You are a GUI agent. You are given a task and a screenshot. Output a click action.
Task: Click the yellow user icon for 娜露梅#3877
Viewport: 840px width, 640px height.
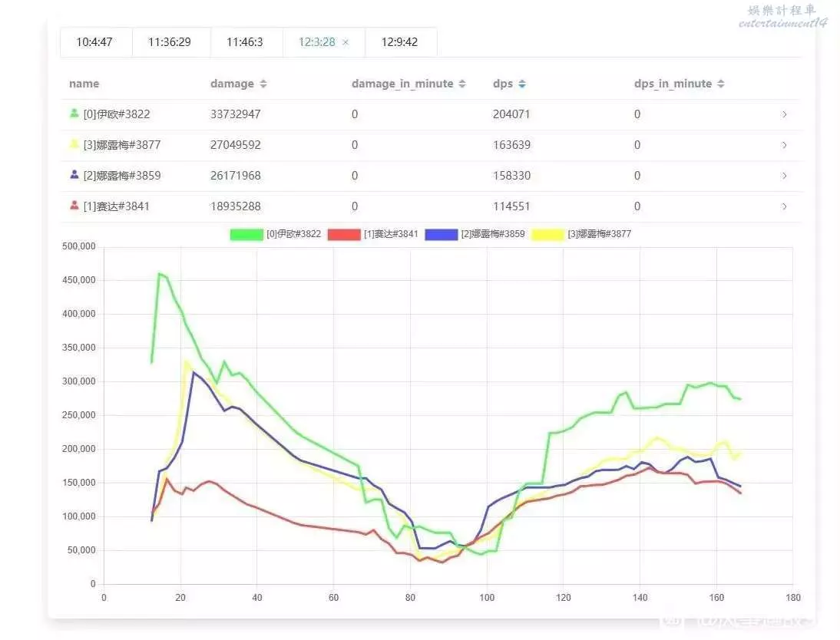tap(74, 144)
